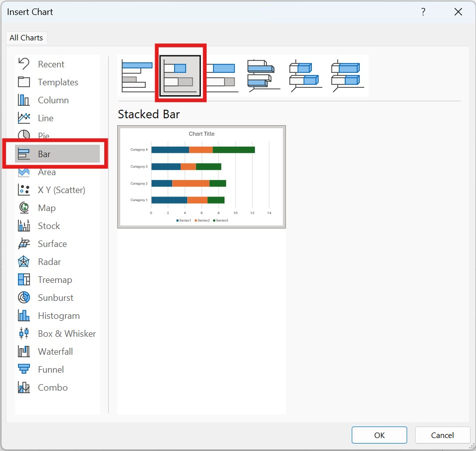
Task: Select the Treemap chart type label
Action: 55,279
